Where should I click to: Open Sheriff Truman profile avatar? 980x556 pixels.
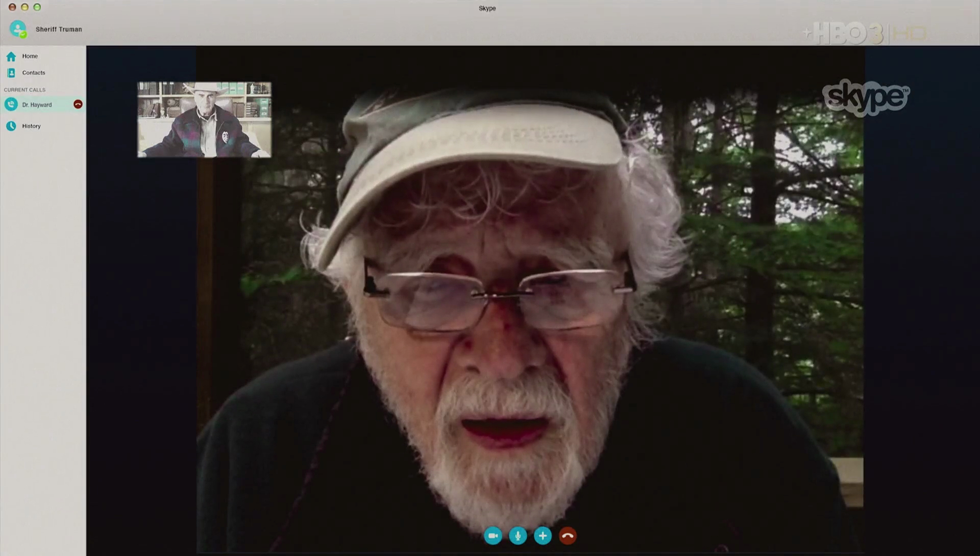coord(18,29)
